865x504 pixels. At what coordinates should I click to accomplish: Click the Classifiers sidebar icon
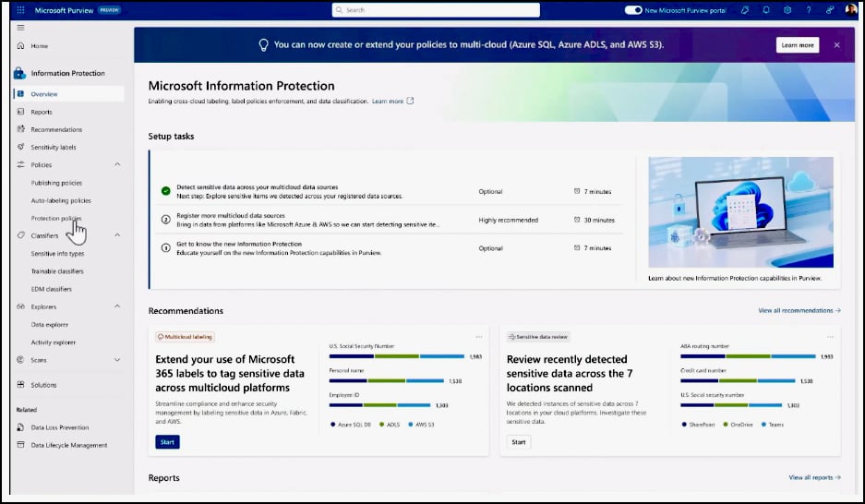tap(20, 234)
